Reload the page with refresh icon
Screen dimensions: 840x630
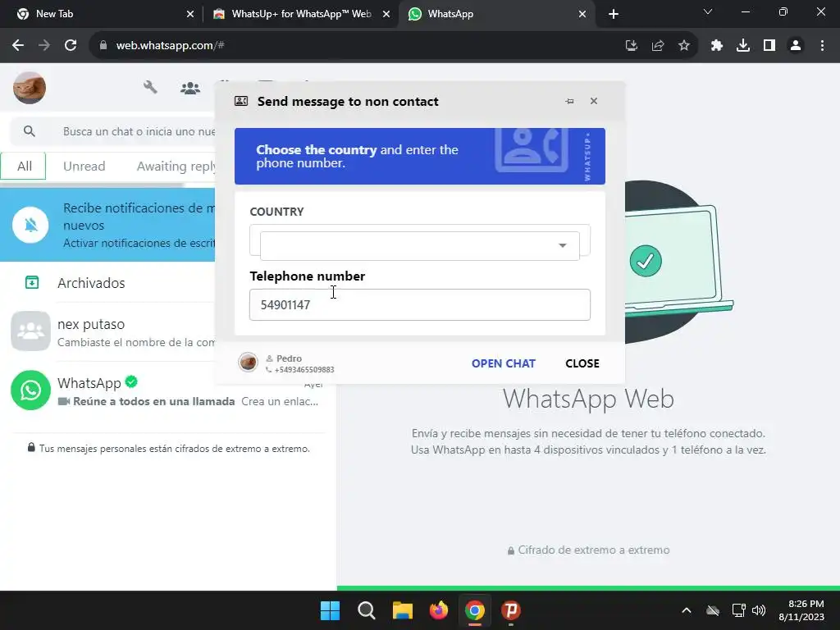(x=71, y=46)
